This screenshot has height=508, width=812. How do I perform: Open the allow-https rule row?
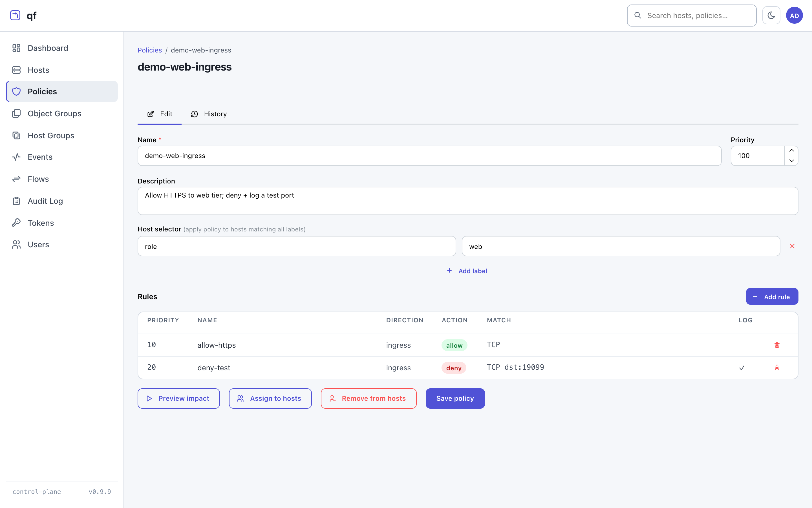coord(468,345)
